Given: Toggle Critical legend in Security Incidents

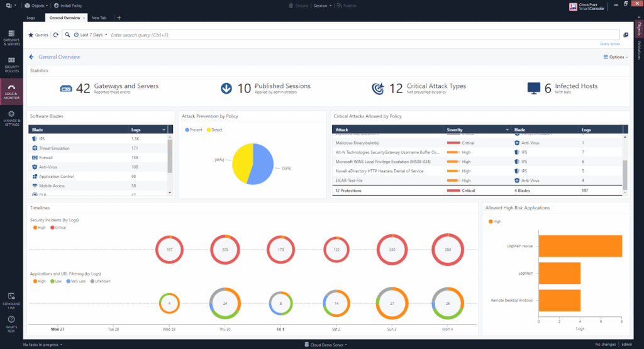Looking at the screenshot, I should pyautogui.click(x=58, y=228).
